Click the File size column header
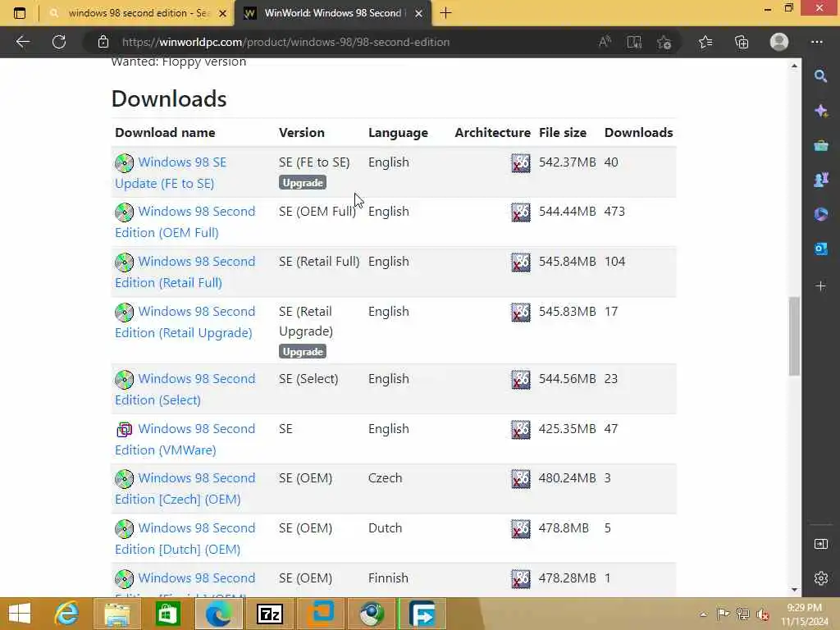This screenshot has height=630, width=840. (563, 132)
